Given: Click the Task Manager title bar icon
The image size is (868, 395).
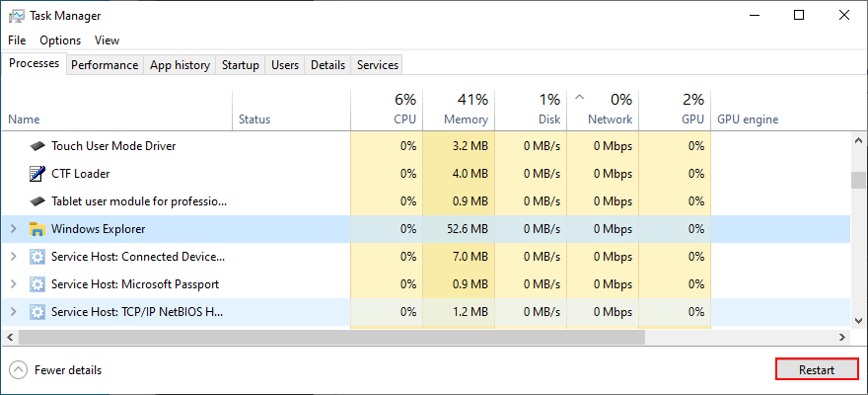Looking at the screenshot, I should coord(16,16).
